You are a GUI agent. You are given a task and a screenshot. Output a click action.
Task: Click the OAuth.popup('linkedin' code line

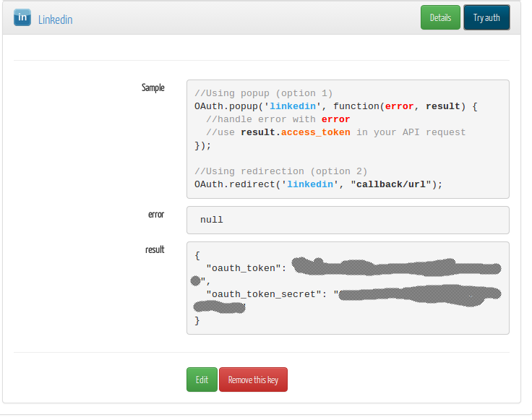[x=336, y=106]
